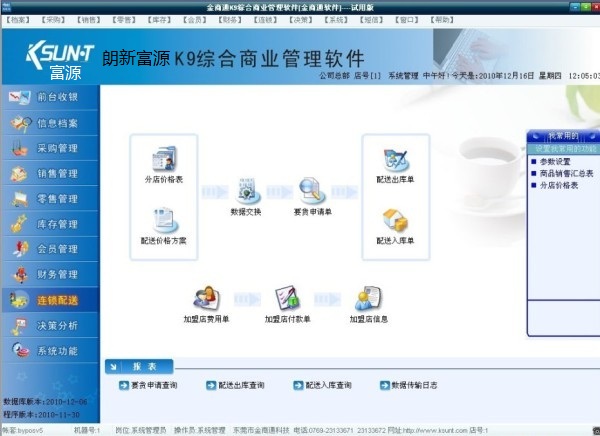Click the 设置我常用的功能 header button
Image resolution: width=600 pixels, height=436 pixels.
tap(564, 149)
